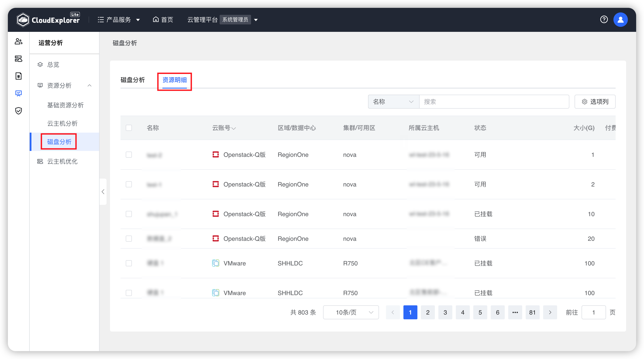644x359 pixels.
Task: Check the row with size 10
Action: tap(129, 214)
